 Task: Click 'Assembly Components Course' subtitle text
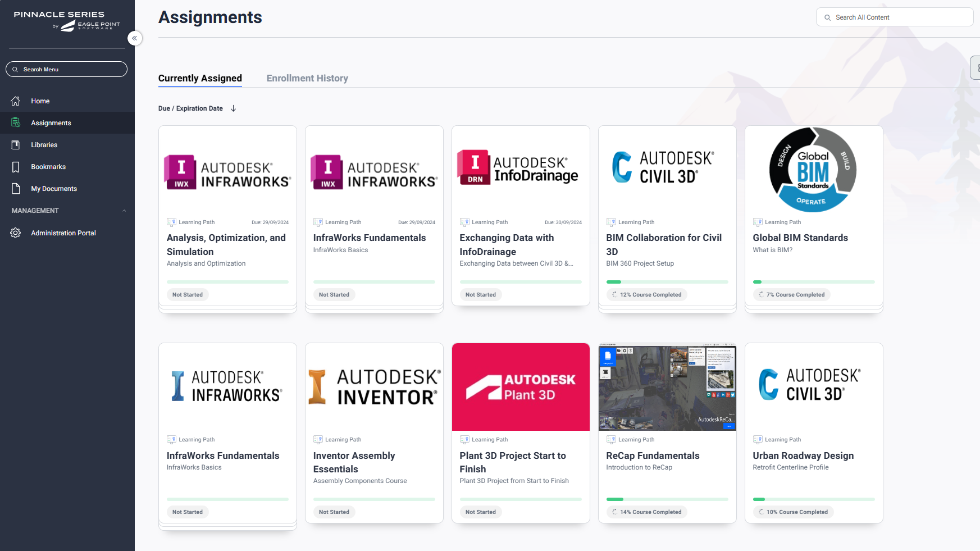(360, 481)
